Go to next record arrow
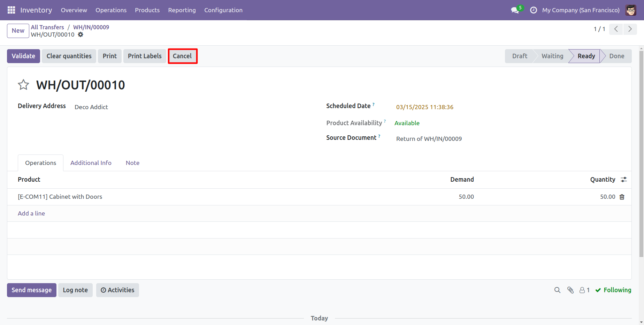The height and width of the screenshot is (325, 644). 630,29
